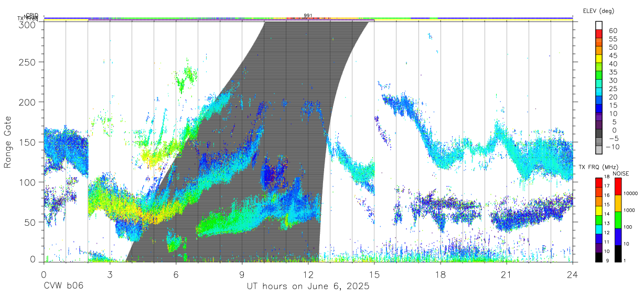
Task: Click the x-axis tick label 15
Action: 374,274
